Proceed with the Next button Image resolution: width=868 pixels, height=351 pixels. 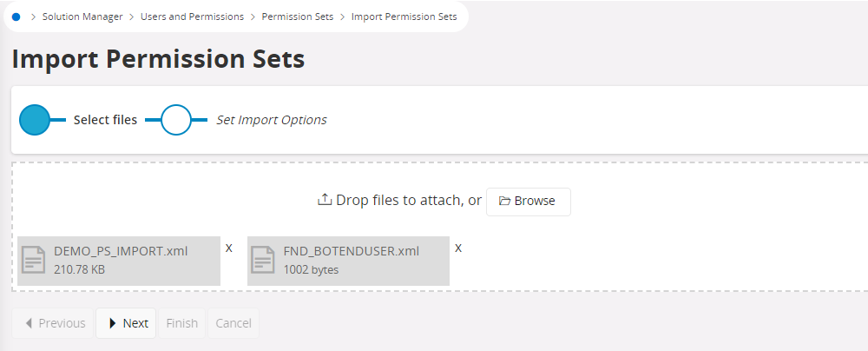click(x=126, y=323)
